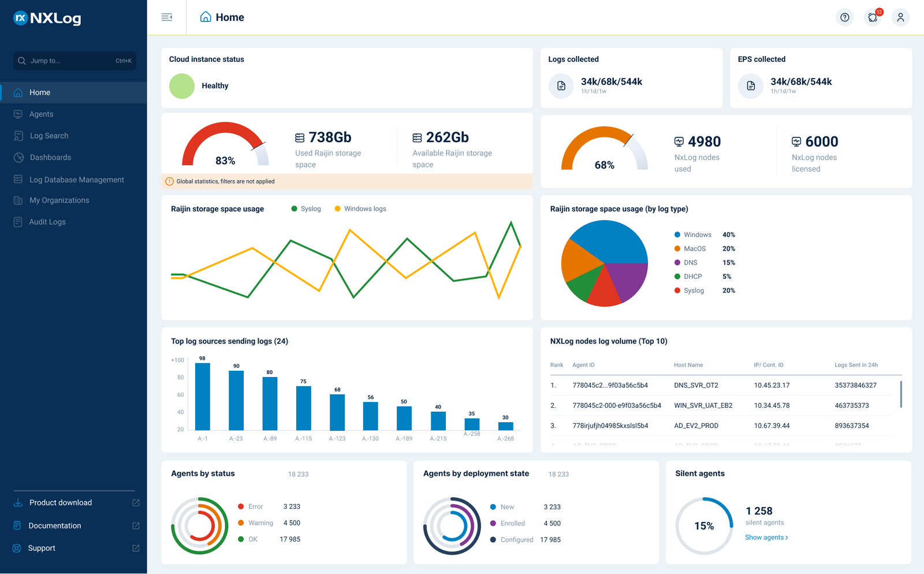Click storage icon beside 738Gb
Image resolution: width=924 pixels, height=574 pixels.
[300, 137]
